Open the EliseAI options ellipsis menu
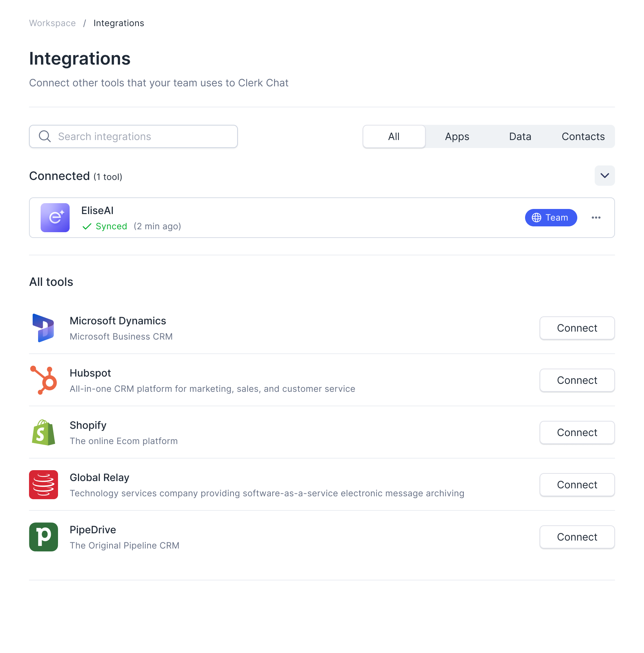 pyautogui.click(x=596, y=218)
